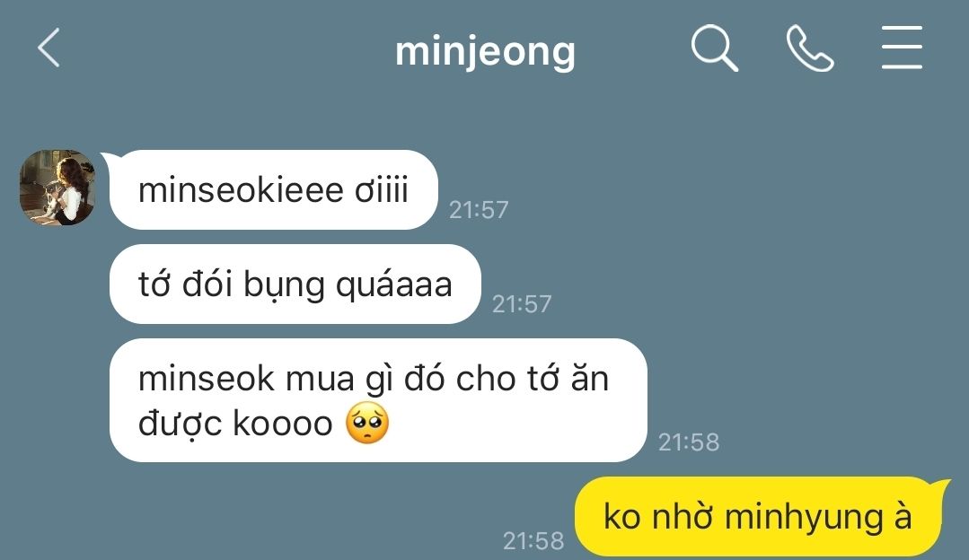Open the hamburger chat menu

pos(902,48)
